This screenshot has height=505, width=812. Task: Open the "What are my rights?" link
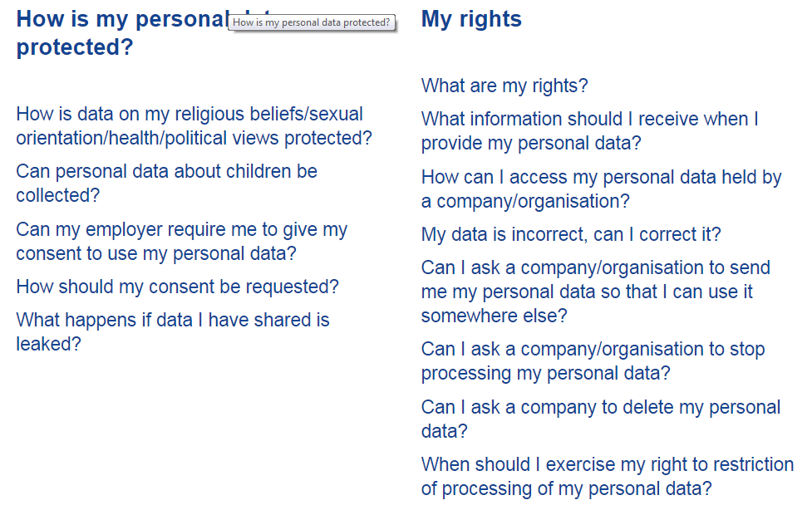[504, 86]
